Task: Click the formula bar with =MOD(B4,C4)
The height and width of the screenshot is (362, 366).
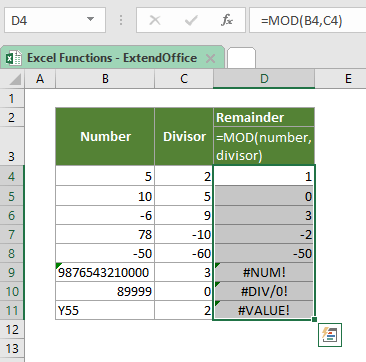Action: point(308,20)
